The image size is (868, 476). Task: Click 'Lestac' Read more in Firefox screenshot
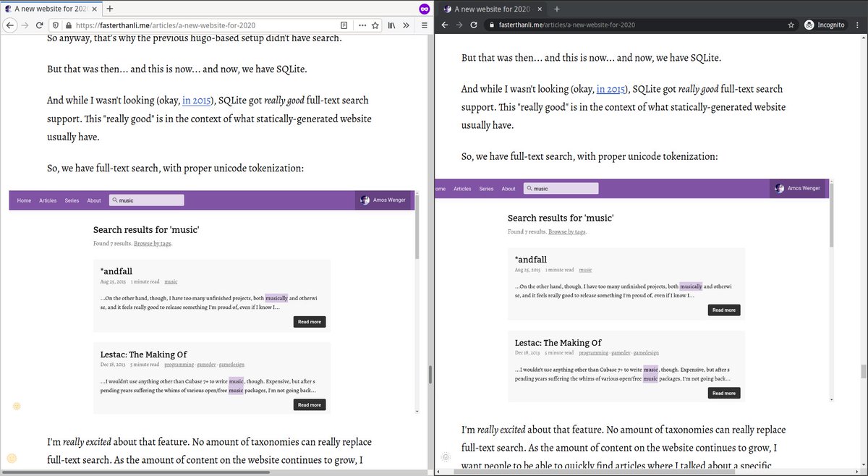point(310,405)
